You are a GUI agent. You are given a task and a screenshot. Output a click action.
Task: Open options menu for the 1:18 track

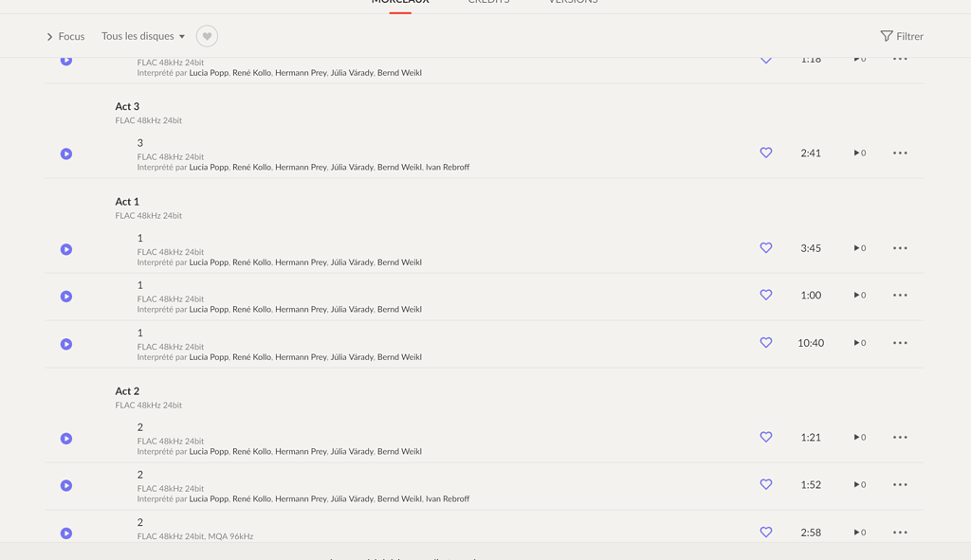tap(898, 59)
